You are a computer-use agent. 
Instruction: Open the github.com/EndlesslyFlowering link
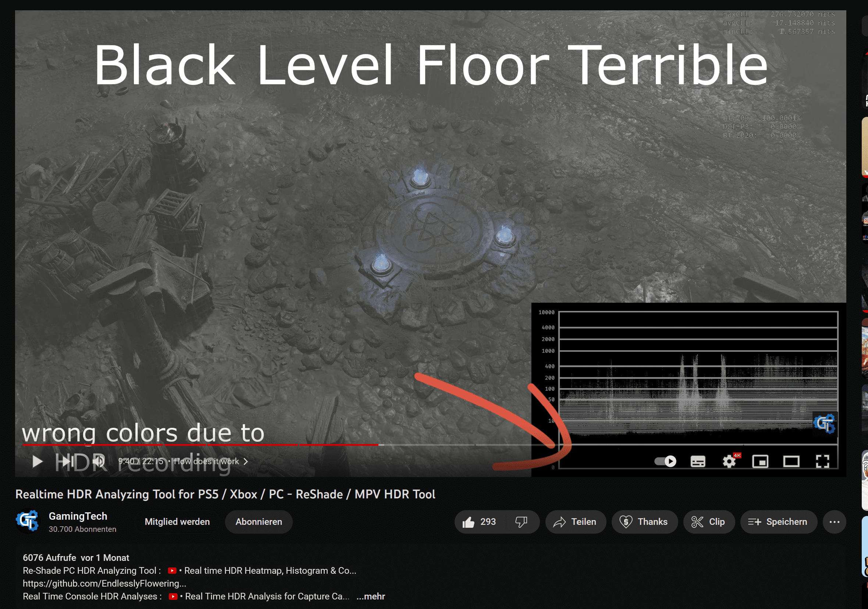tap(104, 583)
